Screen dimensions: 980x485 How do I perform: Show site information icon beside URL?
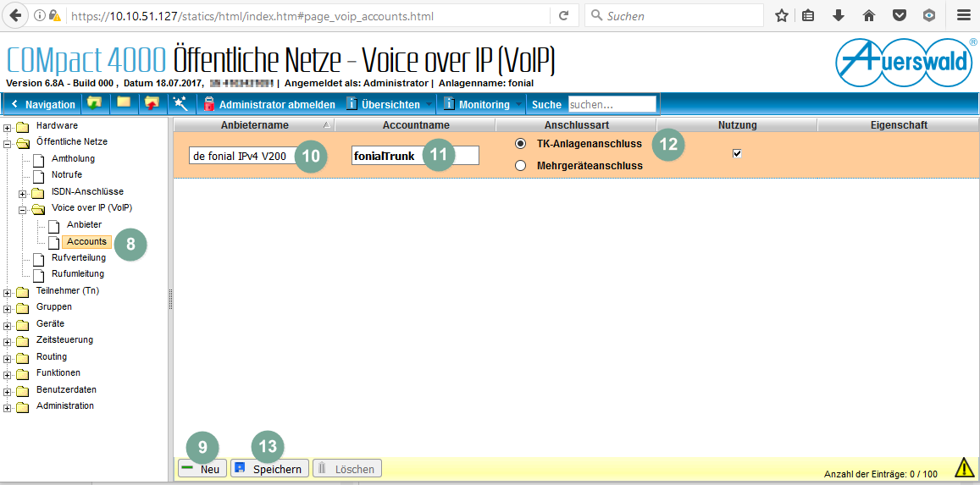pos(40,15)
